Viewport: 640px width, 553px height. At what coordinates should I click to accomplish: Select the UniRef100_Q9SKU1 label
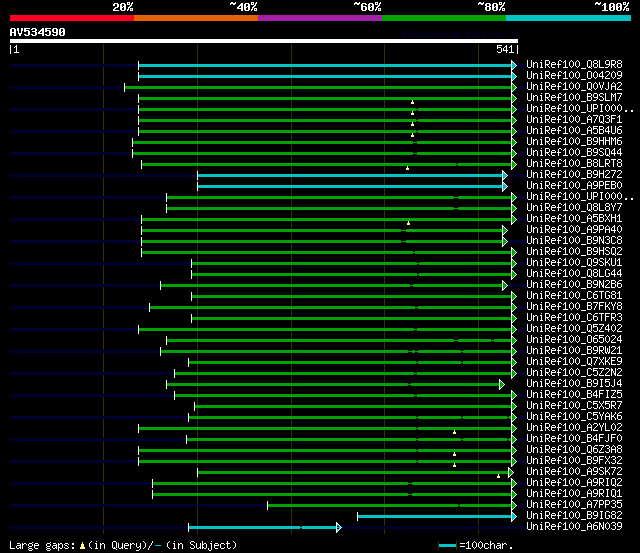pos(574,263)
